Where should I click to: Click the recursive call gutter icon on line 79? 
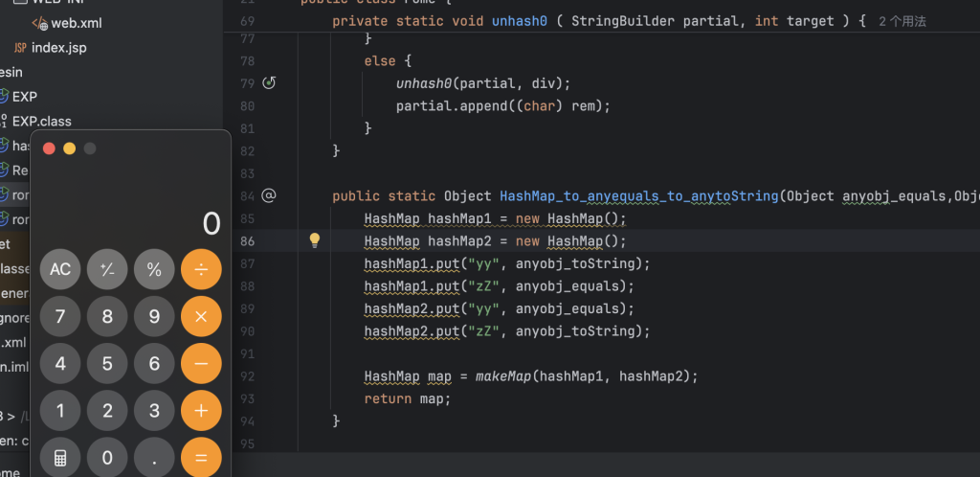(269, 83)
